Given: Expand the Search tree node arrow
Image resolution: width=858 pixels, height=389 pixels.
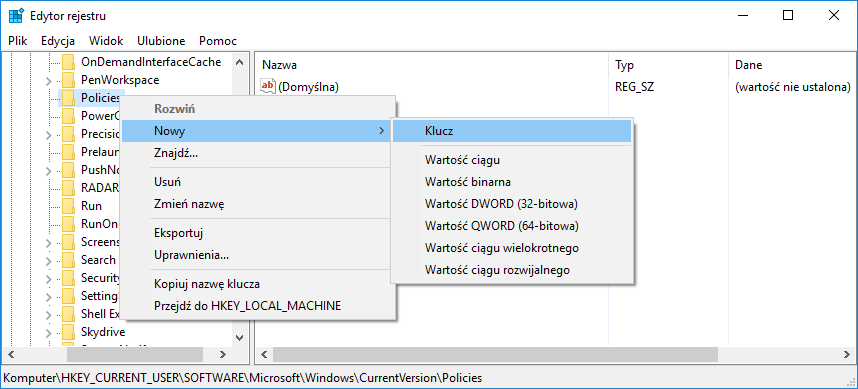Looking at the screenshot, I should 49,260.
